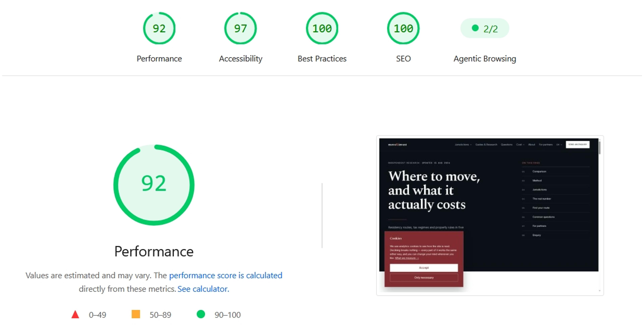Open the Agentic Browsing 2/2 badge

[485, 28]
